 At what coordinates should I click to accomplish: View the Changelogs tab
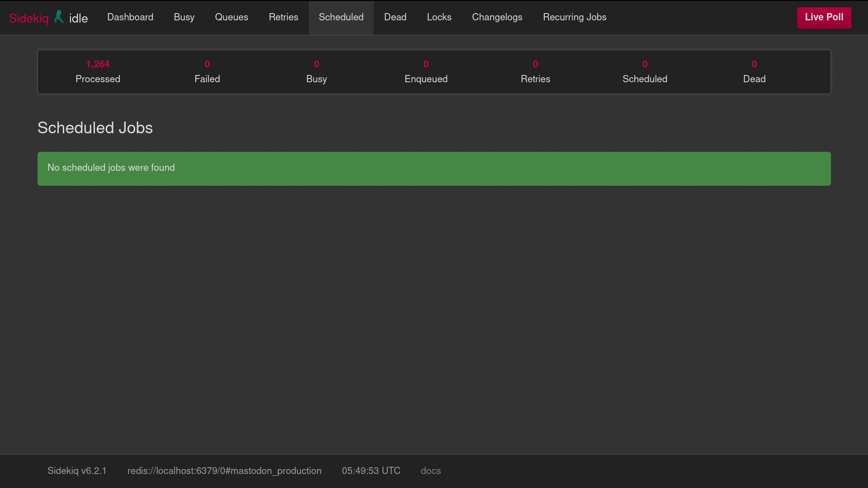pos(497,17)
